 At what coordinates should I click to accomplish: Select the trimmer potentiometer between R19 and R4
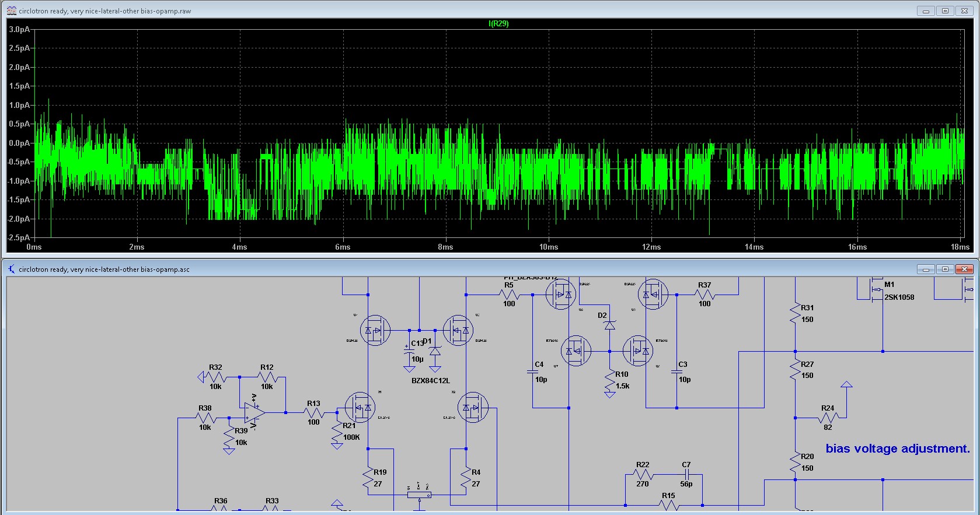419,495
